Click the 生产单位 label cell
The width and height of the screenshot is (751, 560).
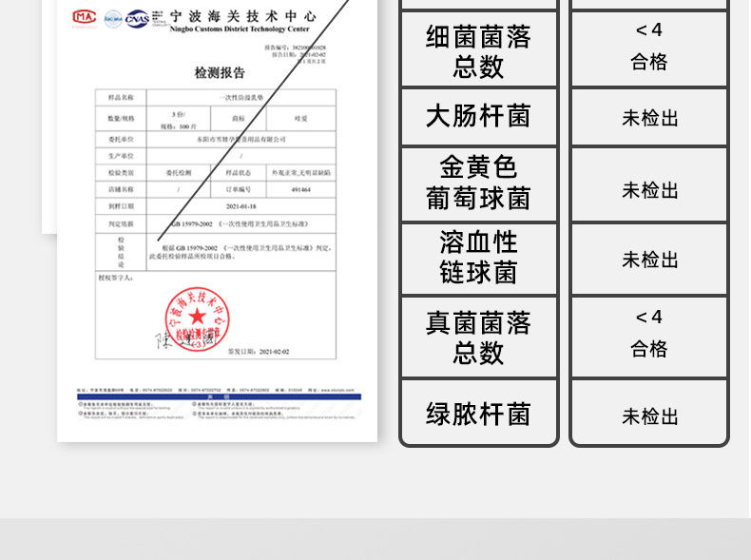[121, 156]
